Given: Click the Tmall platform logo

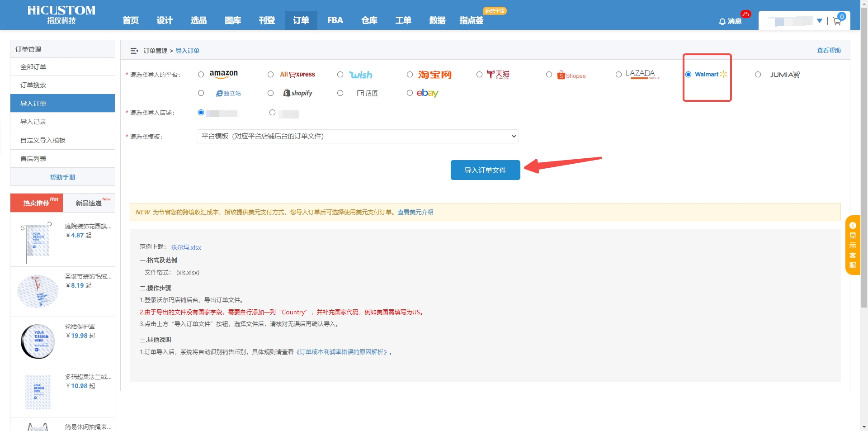Looking at the screenshot, I should pyautogui.click(x=498, y=75).
